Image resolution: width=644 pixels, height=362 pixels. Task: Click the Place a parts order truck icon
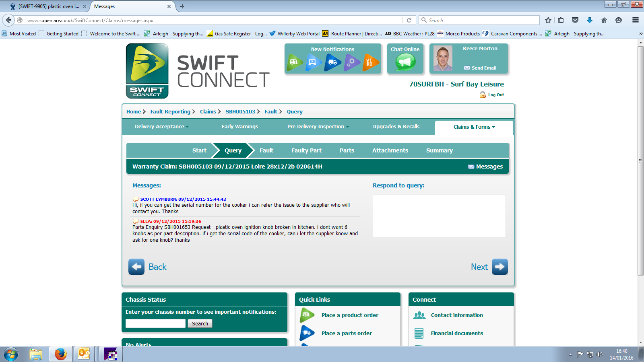pyautogui.click(x=307, y=333)
